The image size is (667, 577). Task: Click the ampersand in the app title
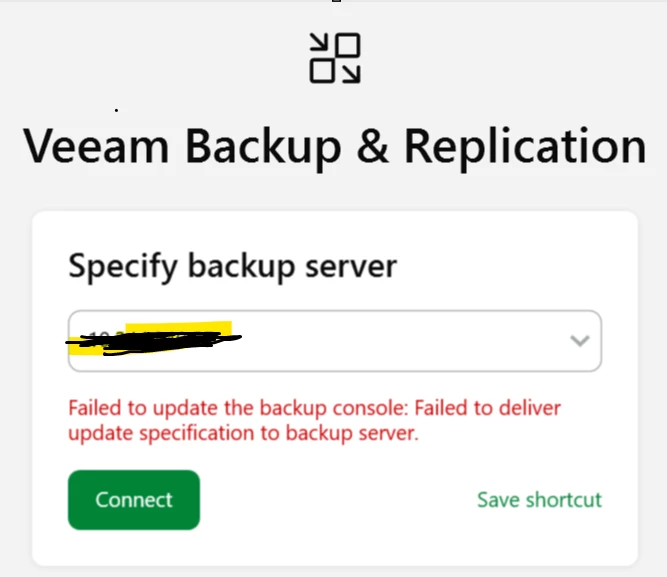372,146
